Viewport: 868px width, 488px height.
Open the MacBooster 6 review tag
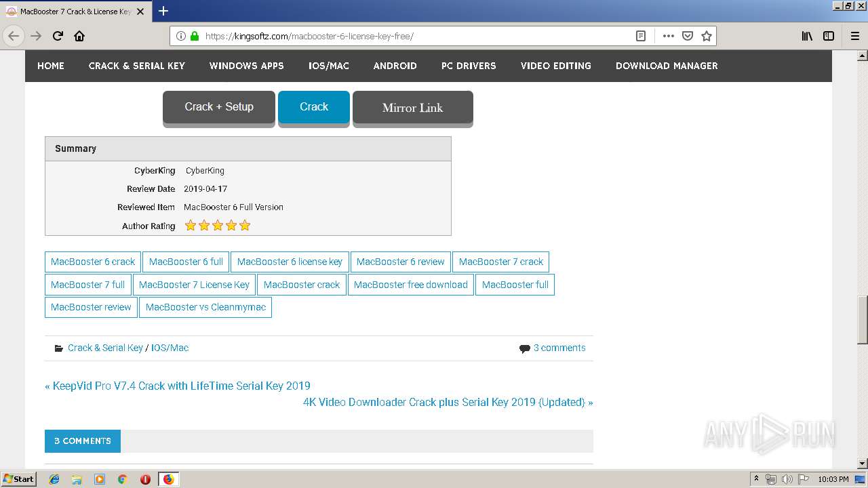point(401,262)
